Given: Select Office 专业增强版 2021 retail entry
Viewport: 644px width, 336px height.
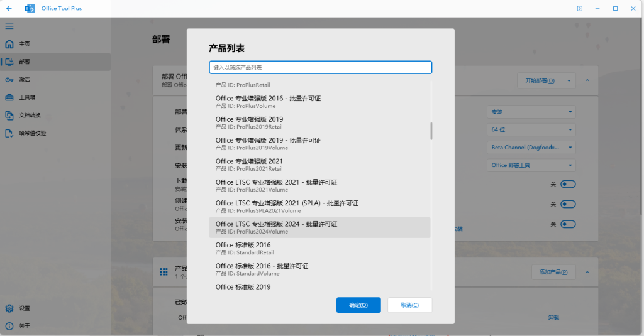Looking at the screenshot, I should click(319, 165).
